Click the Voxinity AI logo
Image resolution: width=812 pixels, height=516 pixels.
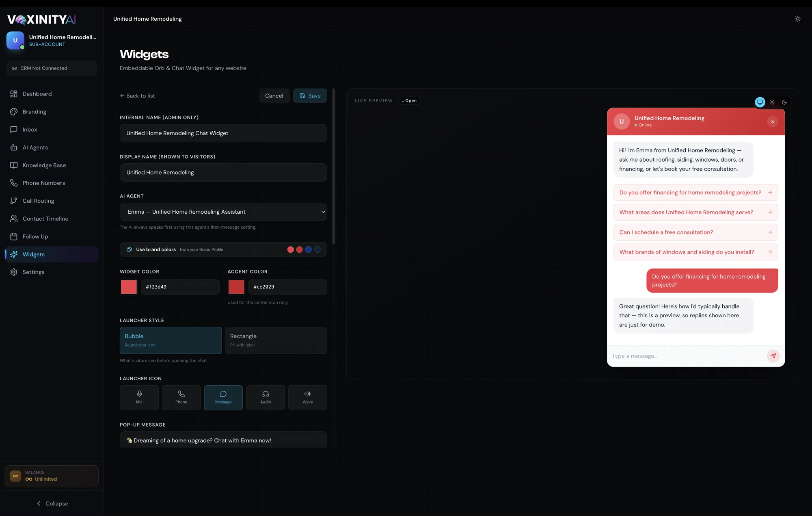pyautogui.click(x=41, y=20)
